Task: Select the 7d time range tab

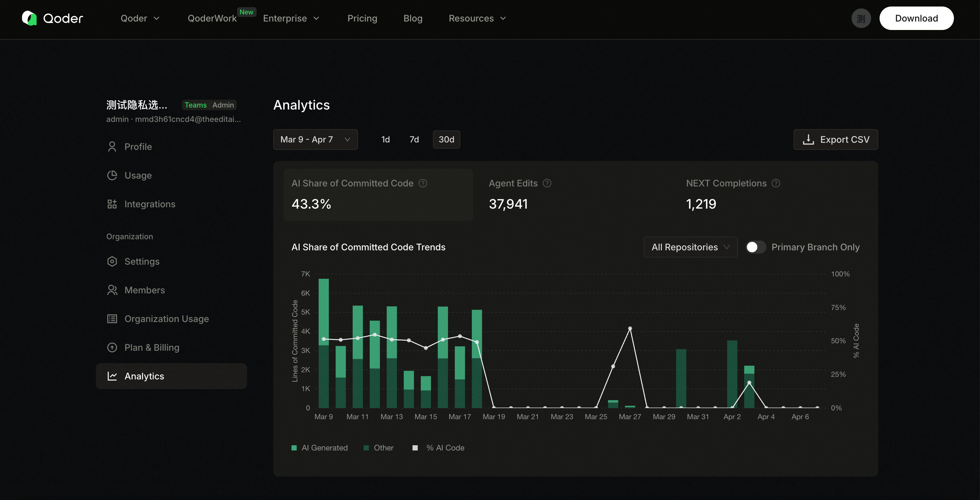Action: [414, 140]
